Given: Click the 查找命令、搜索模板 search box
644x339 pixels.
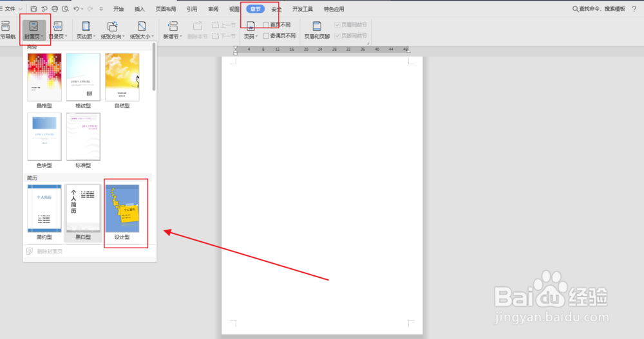Looking at the screenshot, I should 599,8.
